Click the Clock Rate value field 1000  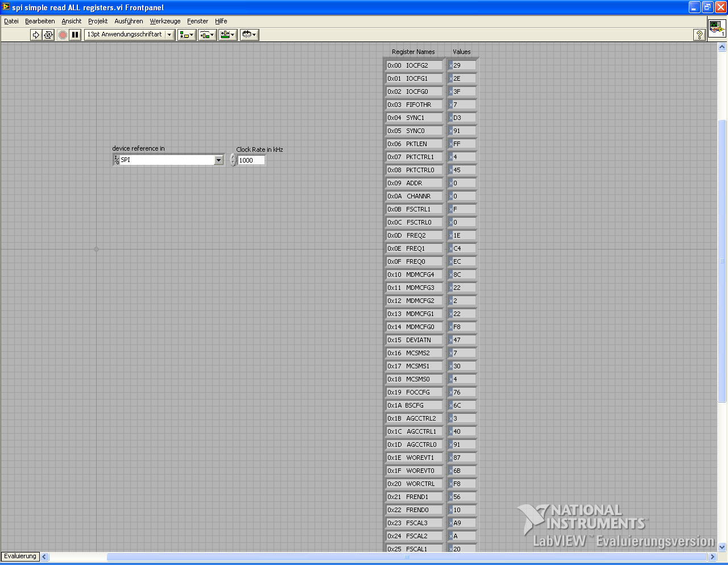point(251,160)
